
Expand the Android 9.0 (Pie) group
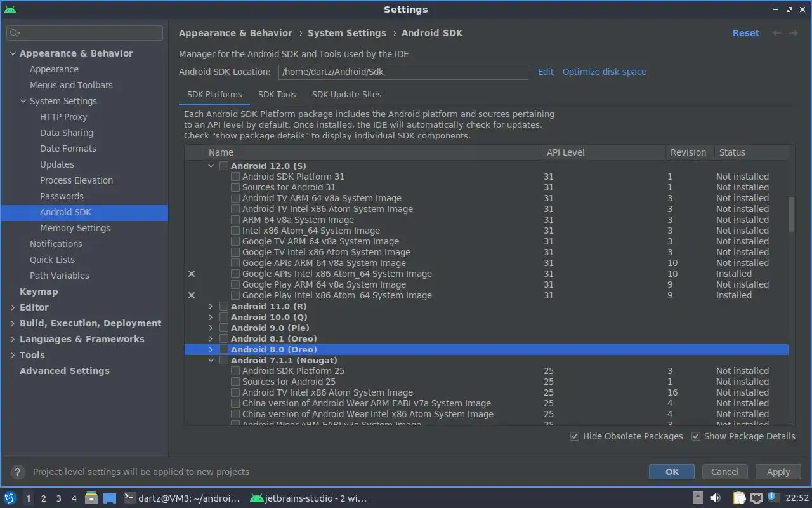click(x=211, y=328)
